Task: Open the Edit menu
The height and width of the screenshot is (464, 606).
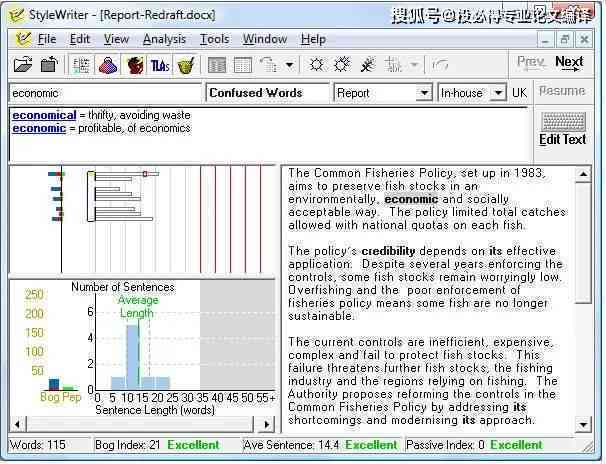Action: point(80,39)
